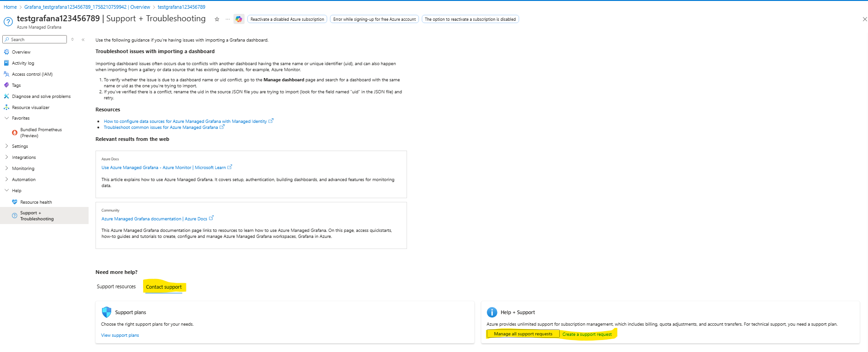
Task: Open the more options ellipsis in the header
Action: click(227, 19)
